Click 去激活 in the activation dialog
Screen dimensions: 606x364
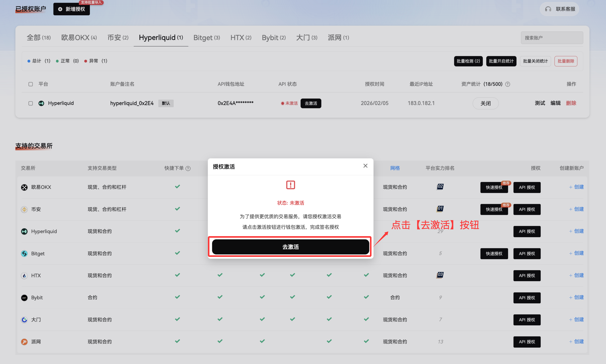click(x=290, y=247)
